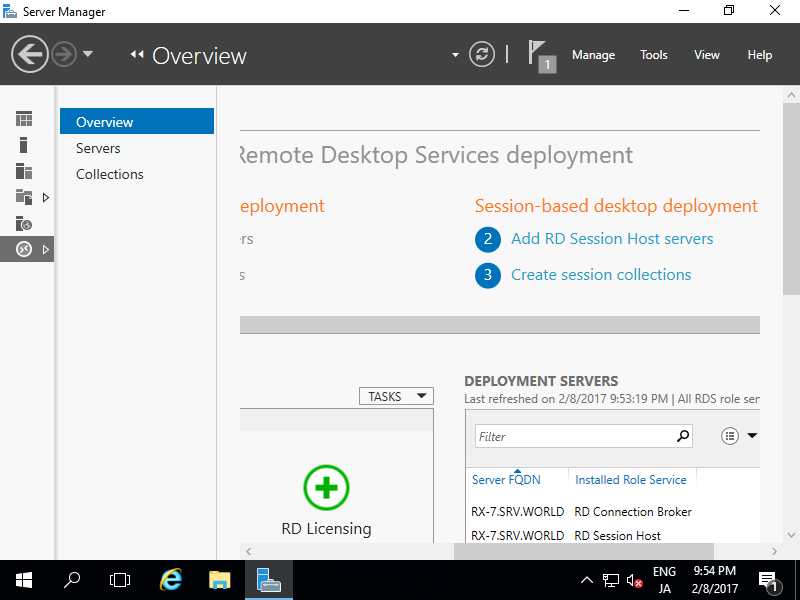Click Create session collections link

pos(601,275)
